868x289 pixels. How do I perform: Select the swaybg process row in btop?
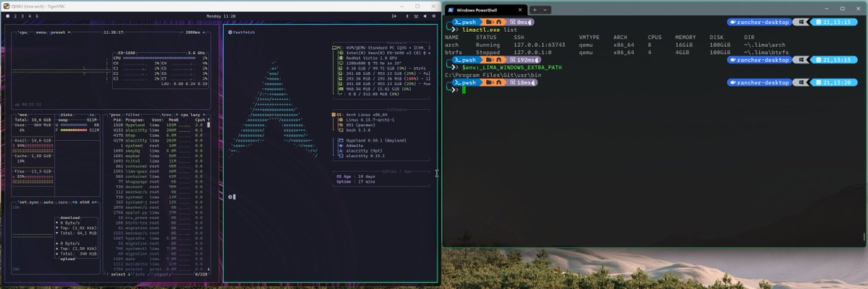coord(158,150)
